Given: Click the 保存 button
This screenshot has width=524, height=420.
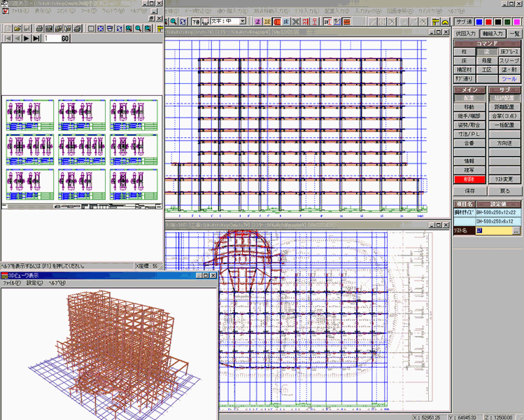Looking at the screenshot, I should pos(469,190).
